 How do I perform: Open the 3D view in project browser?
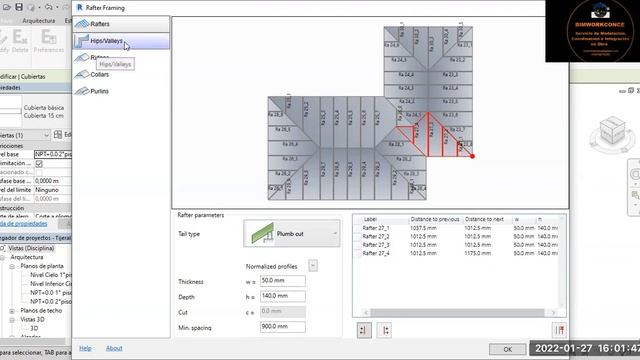[34, 328]
